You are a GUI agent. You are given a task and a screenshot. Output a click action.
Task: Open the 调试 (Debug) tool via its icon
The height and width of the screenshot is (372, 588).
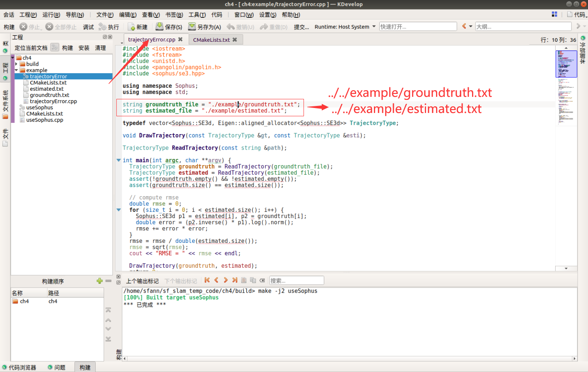(x=88, y=26)
